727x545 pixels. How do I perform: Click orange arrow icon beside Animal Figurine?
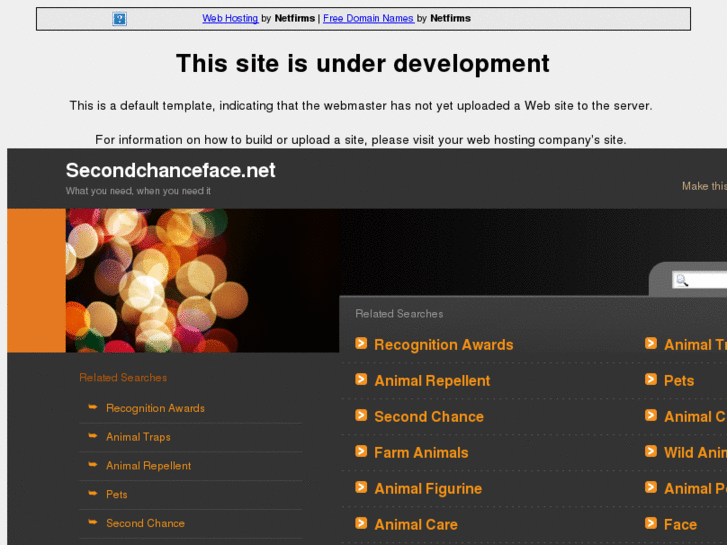click(361, 487)
